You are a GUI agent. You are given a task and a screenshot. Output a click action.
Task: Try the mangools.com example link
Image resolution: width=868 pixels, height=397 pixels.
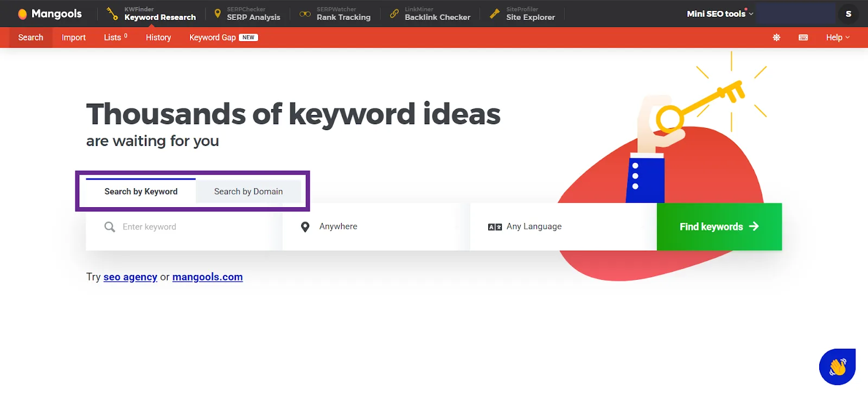pos(207,277)
